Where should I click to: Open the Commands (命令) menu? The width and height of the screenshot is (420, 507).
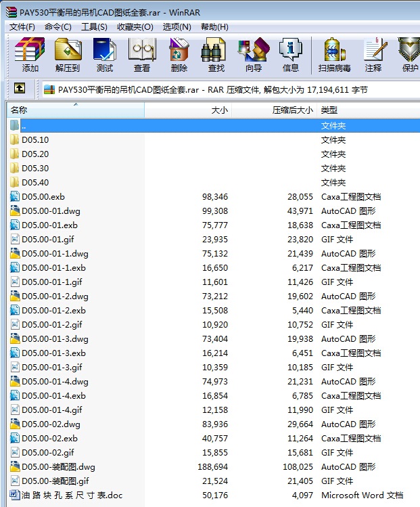[58, 27]
